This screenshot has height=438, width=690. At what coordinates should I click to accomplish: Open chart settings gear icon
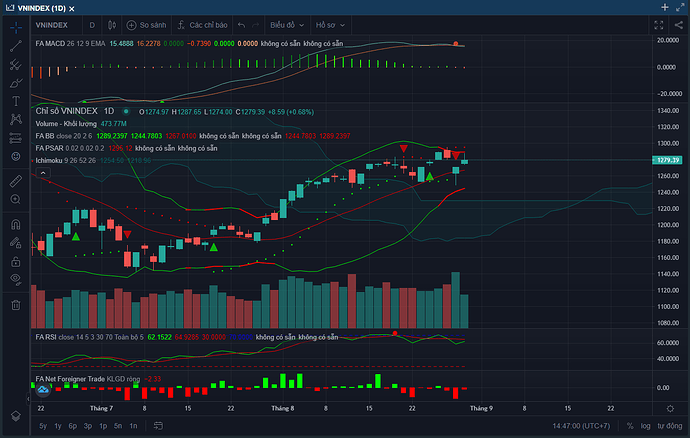pyautogui.click(x=670, y=409)
